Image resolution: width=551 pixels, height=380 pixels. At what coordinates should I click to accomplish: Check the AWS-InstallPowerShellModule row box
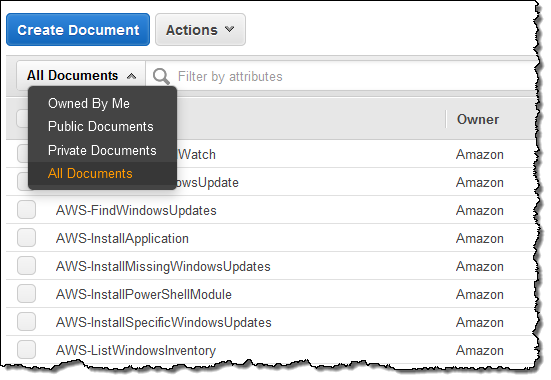pyautogui.click(x=26, y=294)
